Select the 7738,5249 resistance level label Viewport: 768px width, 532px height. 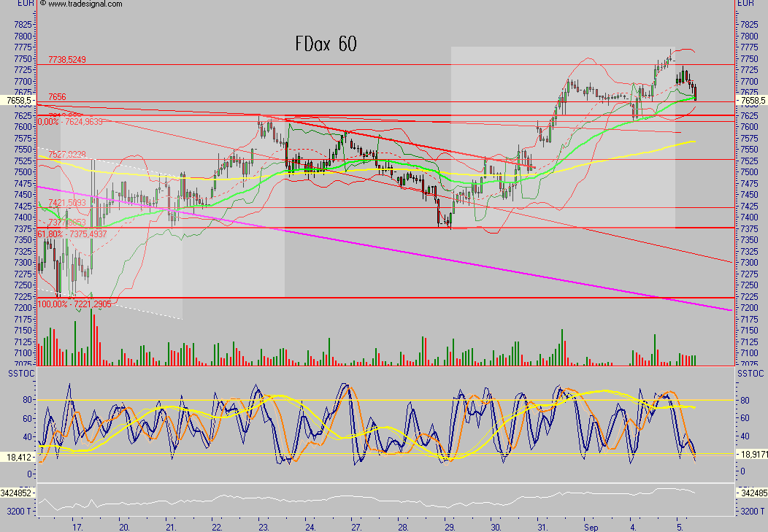67,60
